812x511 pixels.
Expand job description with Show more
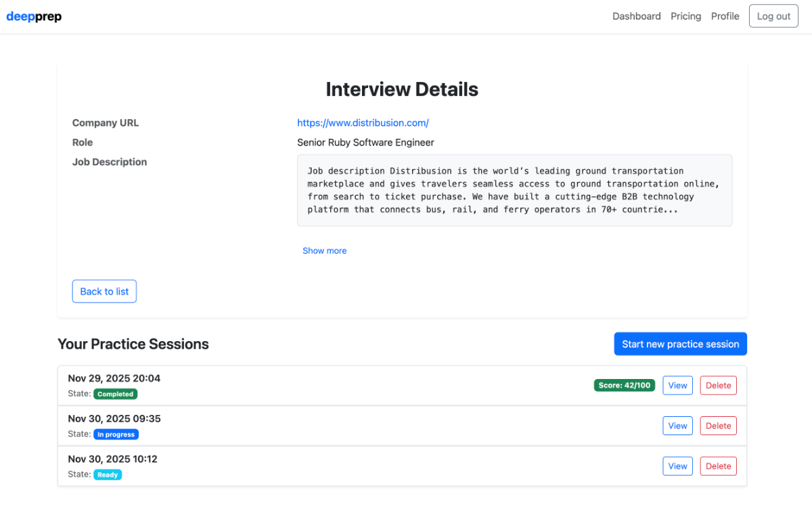[324, 250]
